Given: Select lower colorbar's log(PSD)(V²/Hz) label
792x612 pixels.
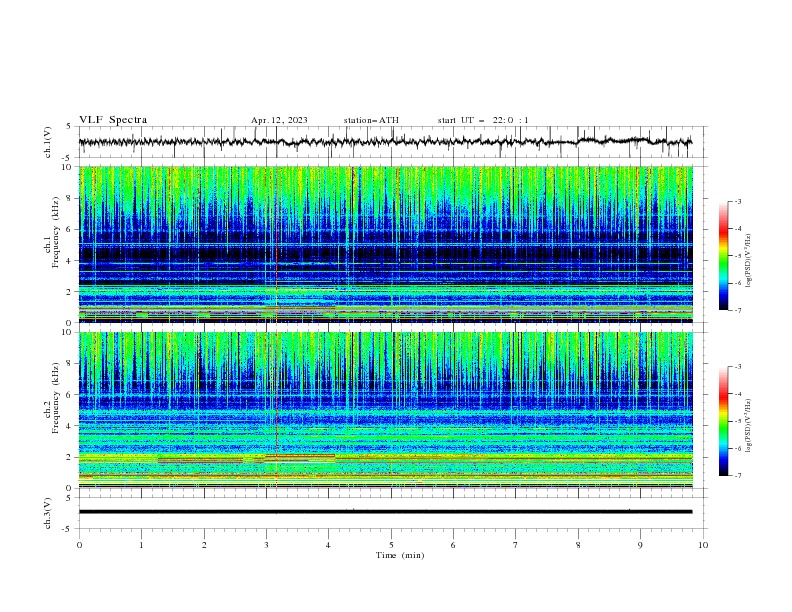Looking at the screenshot, I should (x=749, y=426).
